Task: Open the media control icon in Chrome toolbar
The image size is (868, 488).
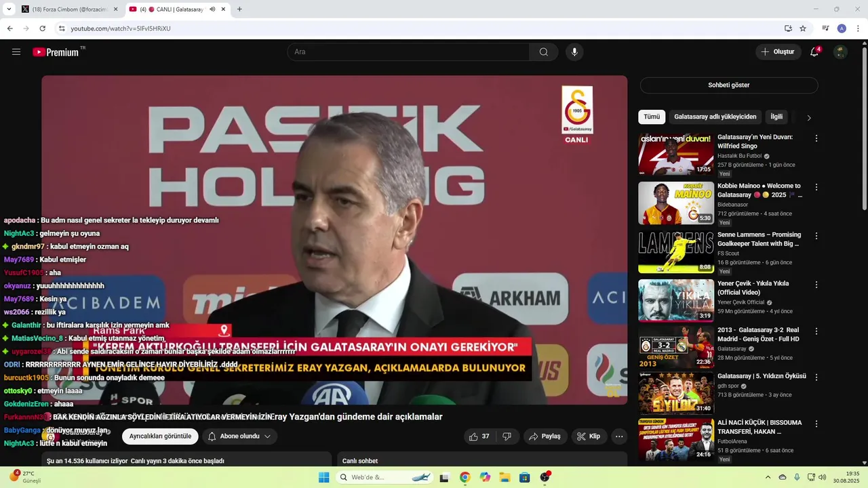Action: pyautogui.click(x=825, y=28)
